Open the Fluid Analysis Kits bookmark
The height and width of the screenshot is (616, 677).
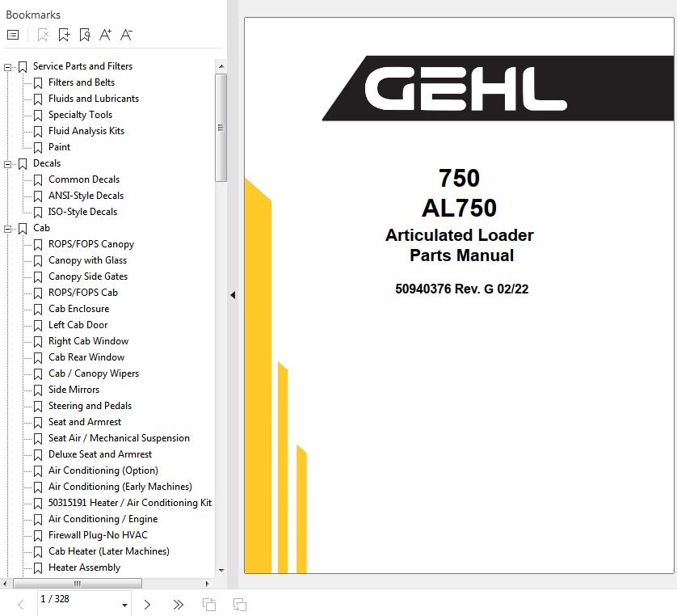click(x=86, y=131)
